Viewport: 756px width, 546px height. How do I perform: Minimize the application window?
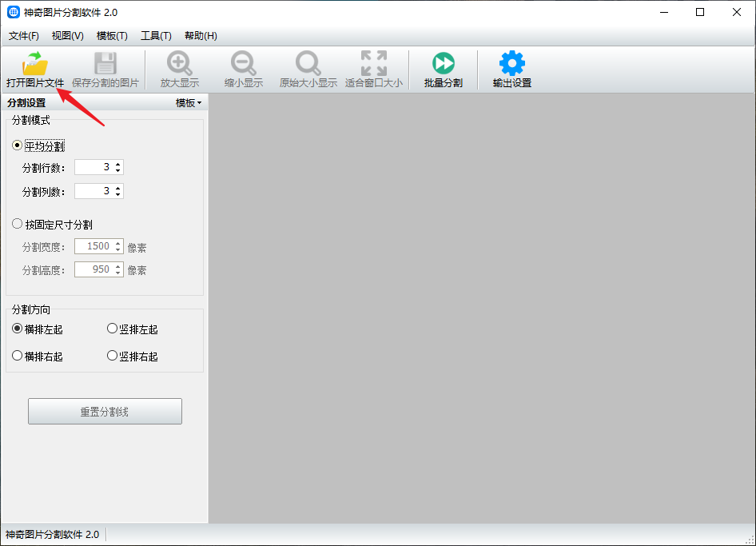tap(664, 12)
